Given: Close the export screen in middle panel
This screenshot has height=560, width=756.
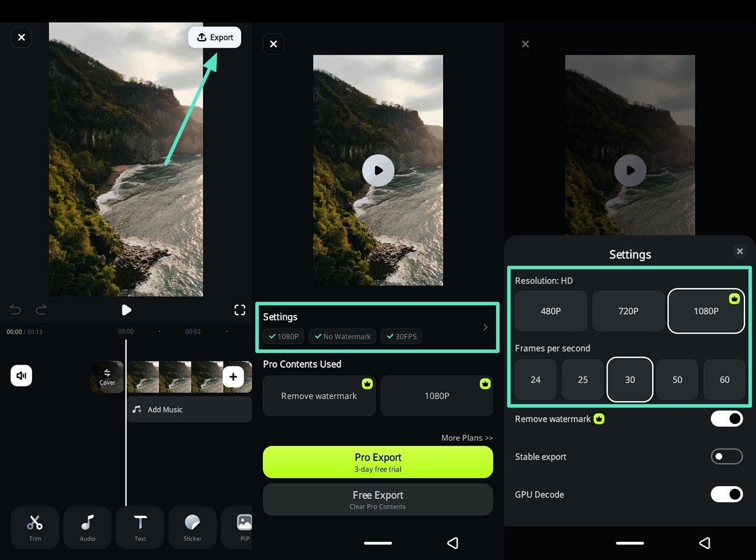Looking at the screenshot, I should (273, 44).
